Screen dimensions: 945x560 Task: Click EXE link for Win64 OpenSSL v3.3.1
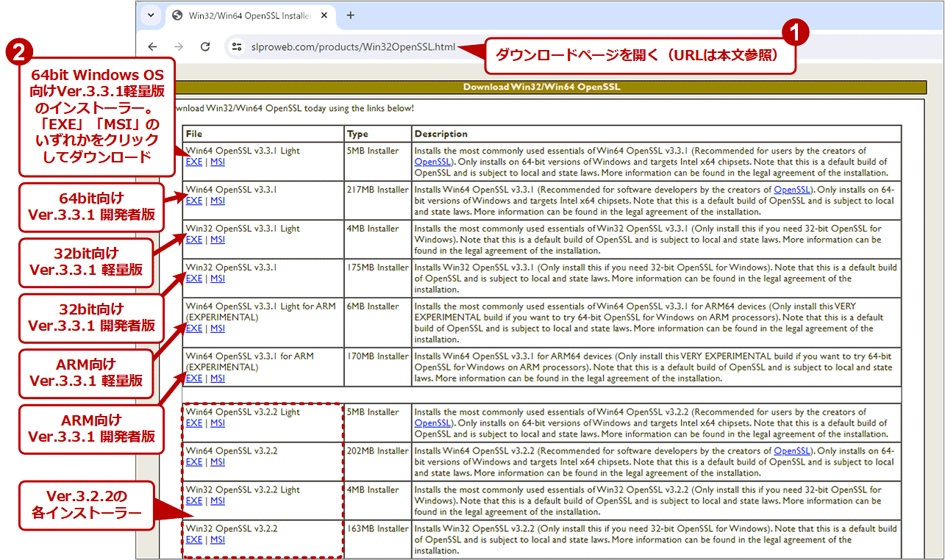(x=193, y=200)
